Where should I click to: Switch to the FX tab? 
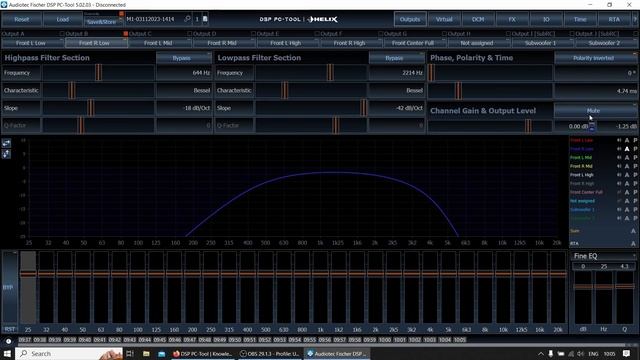(x=512, y=19)
